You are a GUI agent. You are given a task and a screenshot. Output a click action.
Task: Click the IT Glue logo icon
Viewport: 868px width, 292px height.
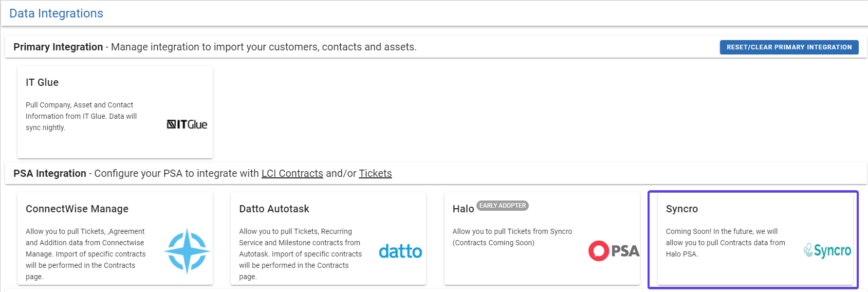pos(187,124)
